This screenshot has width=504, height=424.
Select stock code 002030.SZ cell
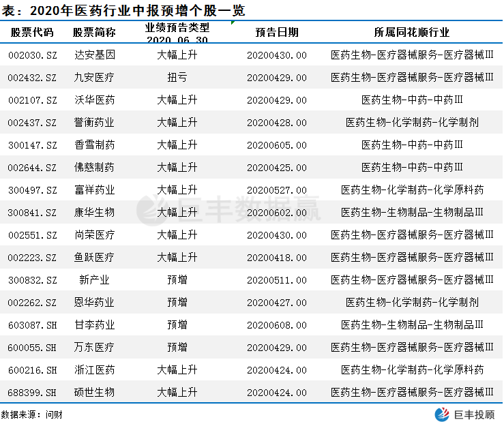[x=32, y=55]
